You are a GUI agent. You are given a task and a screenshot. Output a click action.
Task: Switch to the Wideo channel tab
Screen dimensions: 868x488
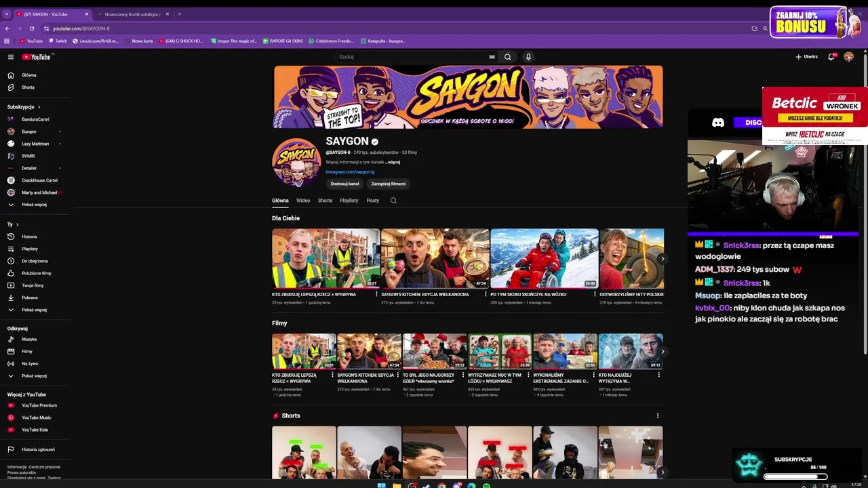[303, 201]
